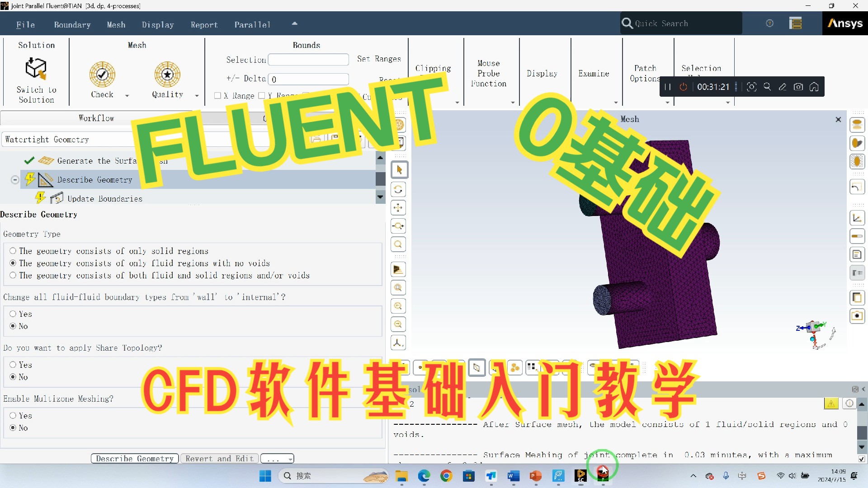Enable the X Range checkbox

coord(217,95)
